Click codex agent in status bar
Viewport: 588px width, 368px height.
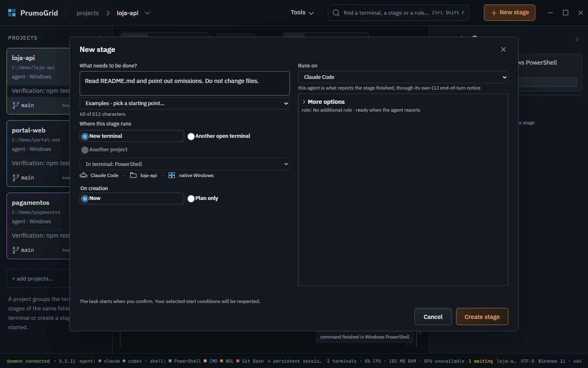click(132, 361)
